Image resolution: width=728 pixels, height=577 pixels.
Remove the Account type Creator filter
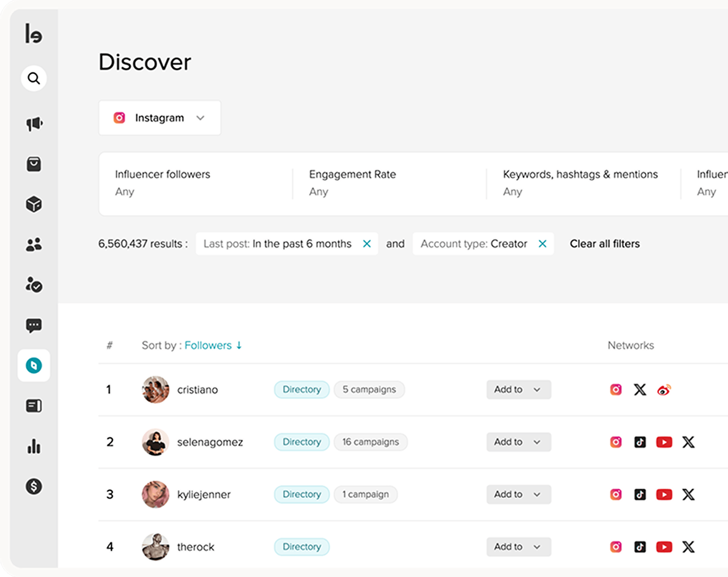(x=543, y=244)
